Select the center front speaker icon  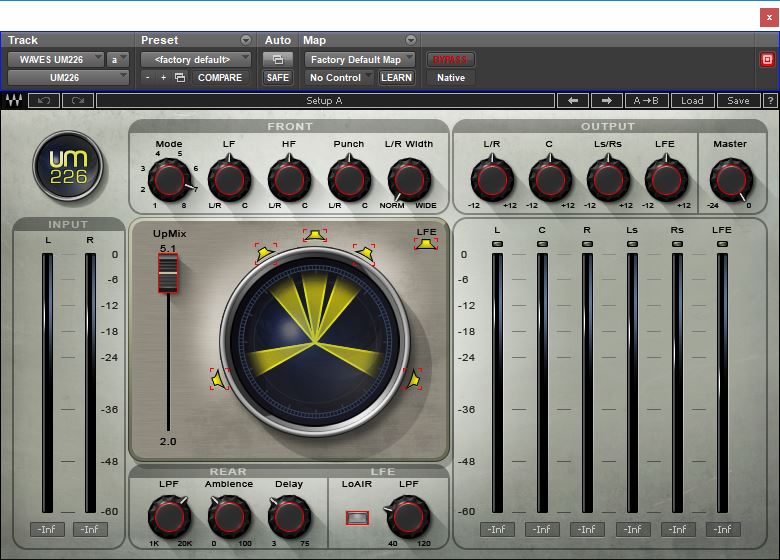[314, 235]
